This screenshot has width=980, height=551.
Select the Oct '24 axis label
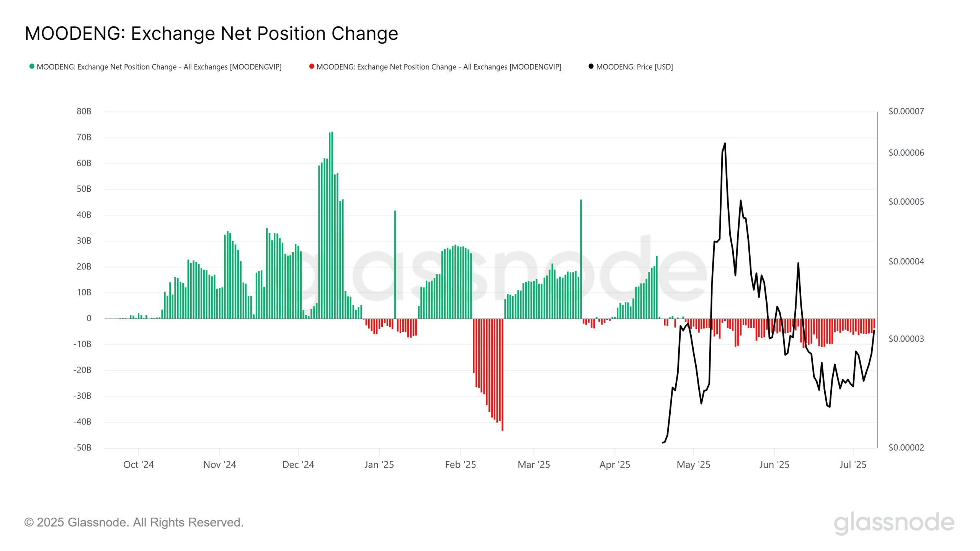[x=138, y=465]
